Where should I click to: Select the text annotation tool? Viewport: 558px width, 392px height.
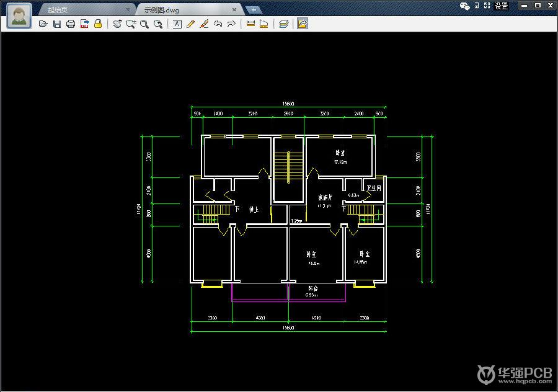coord(177,24)
